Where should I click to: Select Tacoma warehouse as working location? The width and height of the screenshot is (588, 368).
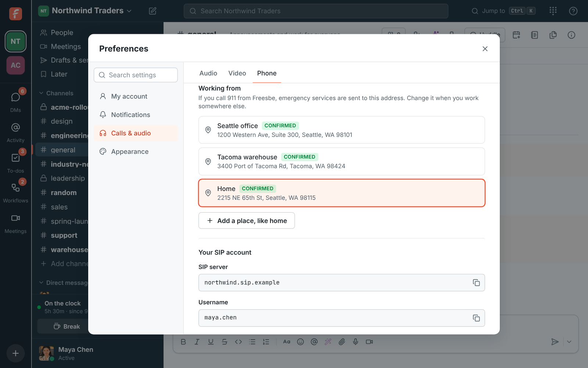coord(342,161)
